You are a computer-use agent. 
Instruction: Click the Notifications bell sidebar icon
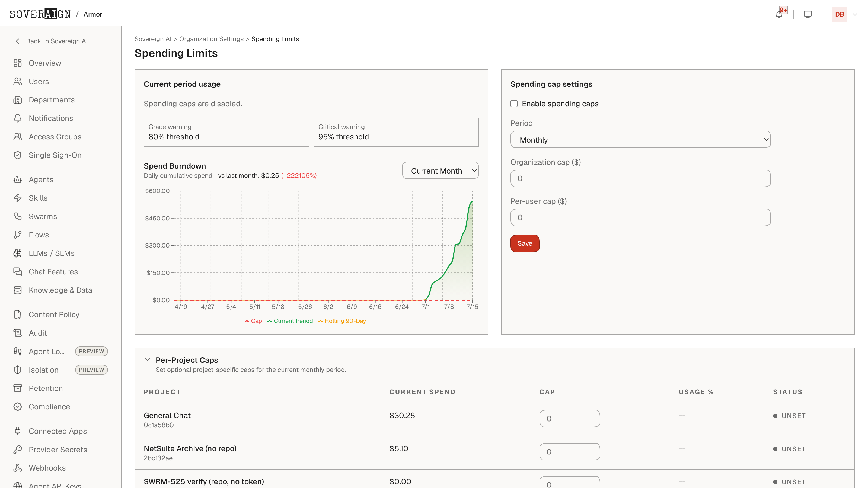click(18, 118)
